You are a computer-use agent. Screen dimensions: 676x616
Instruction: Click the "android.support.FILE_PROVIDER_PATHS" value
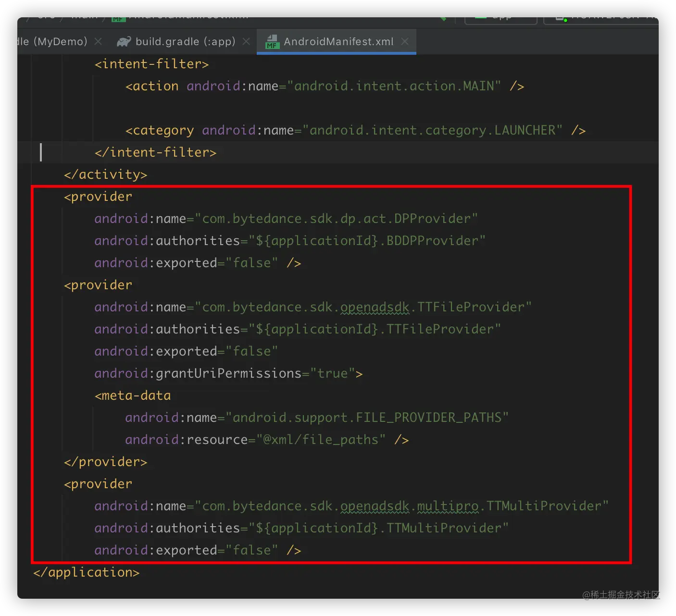(367, 418)
